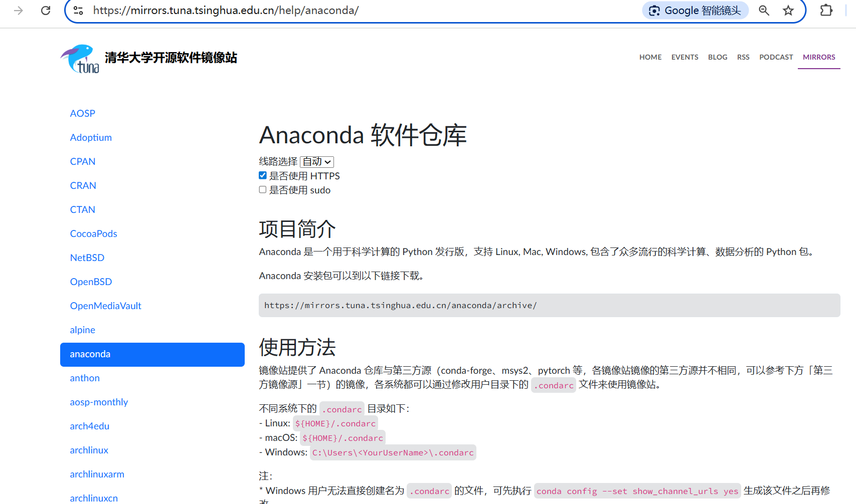Open the CTAN help link

(83, 209)
